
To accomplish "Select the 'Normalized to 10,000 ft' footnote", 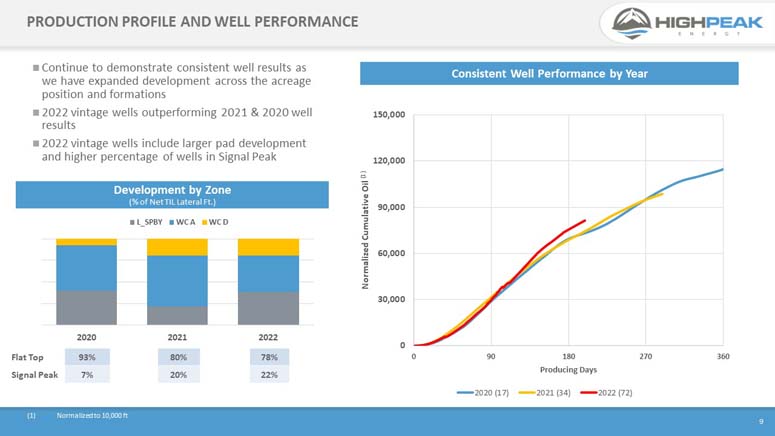I will [x=92, y=416].
